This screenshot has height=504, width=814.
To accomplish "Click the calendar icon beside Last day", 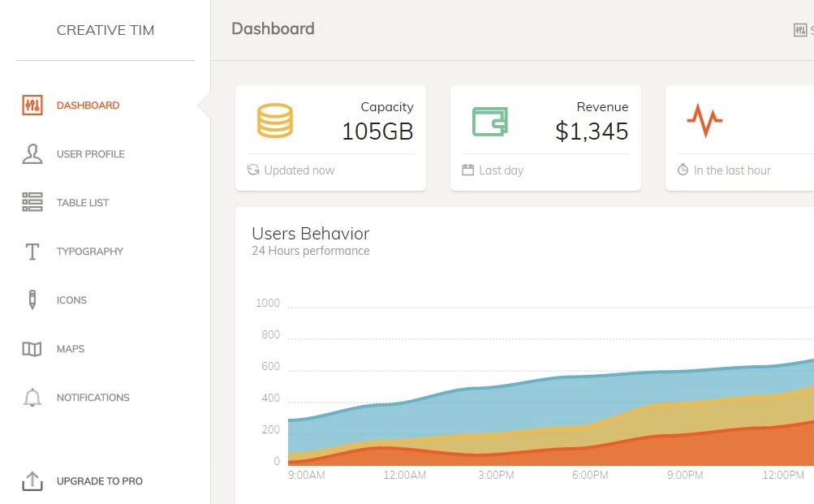I will [x=467, y=170].
